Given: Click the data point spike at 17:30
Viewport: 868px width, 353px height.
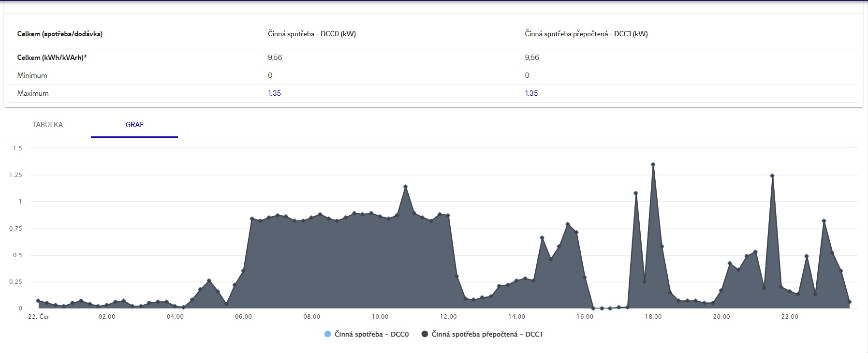Looking at the screenshot, I should [x=635, y=193].
